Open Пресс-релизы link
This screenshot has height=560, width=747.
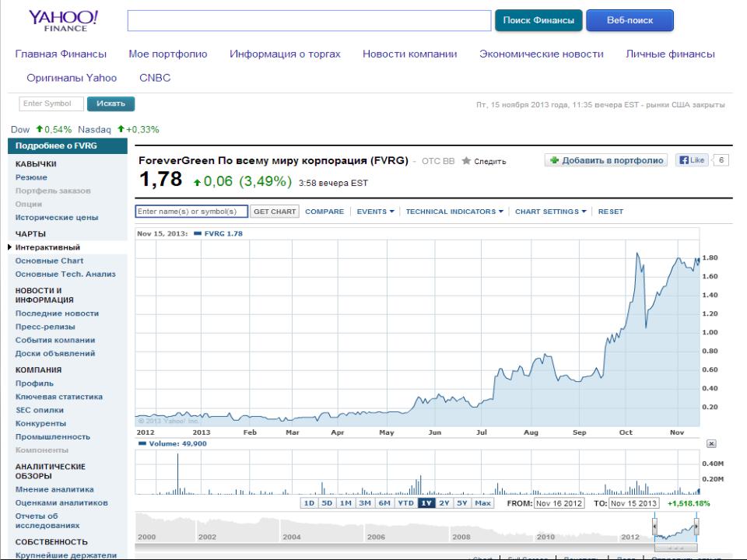pos(45,327)
